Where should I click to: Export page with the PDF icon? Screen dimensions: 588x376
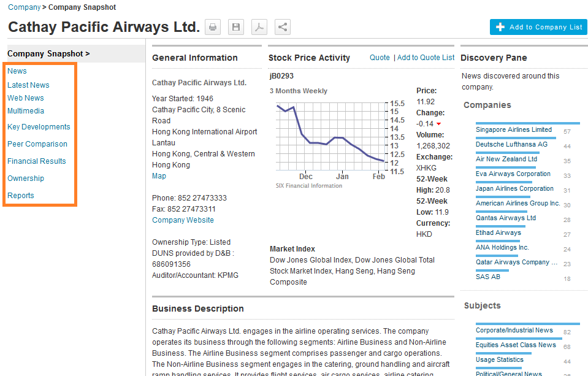click(259, 27)
